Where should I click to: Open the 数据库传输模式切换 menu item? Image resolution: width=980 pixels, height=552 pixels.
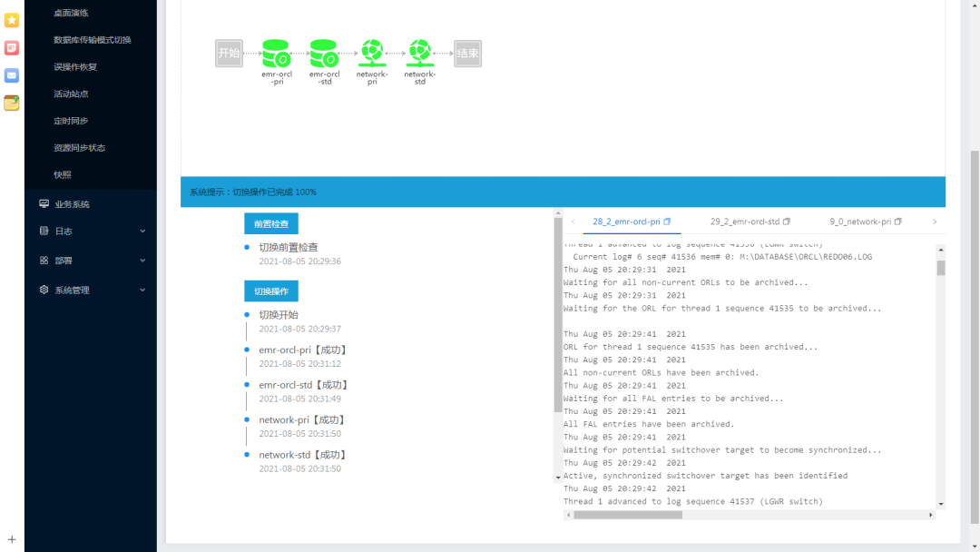(92, 40)
